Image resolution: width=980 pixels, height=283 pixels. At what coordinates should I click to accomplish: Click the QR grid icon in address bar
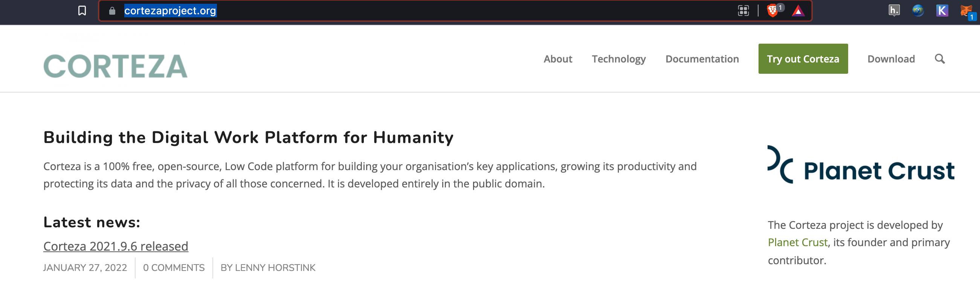coord(743,11)
